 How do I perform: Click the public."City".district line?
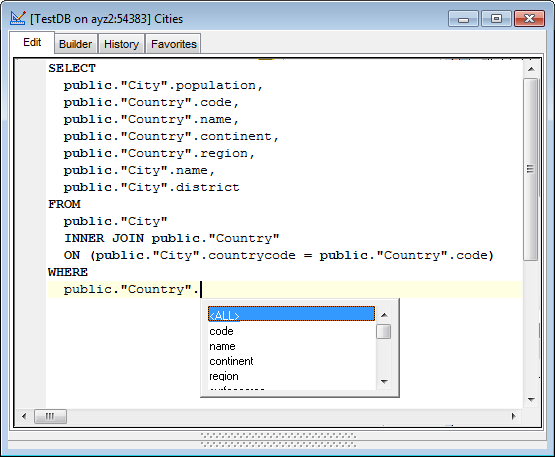point(151,187)
